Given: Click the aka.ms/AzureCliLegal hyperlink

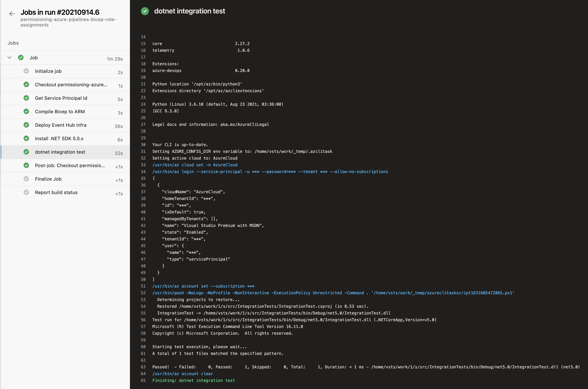Looking at the screenshot, I should pos(245,125).
